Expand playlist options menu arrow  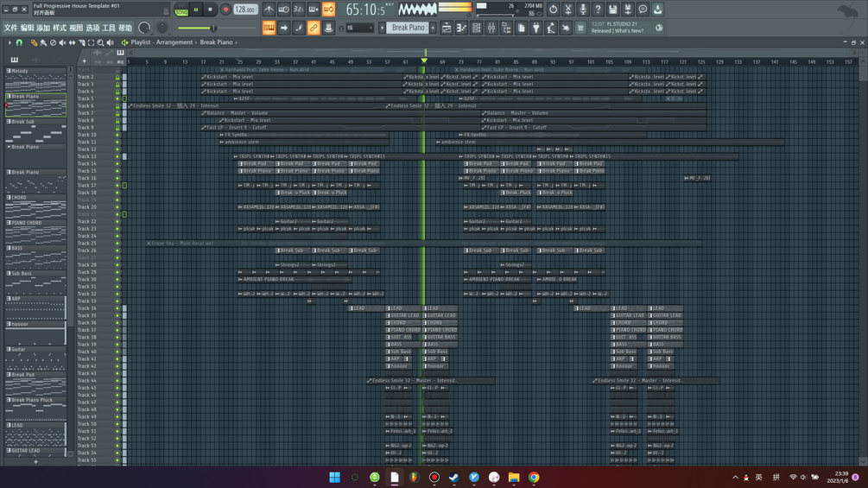coord(10,42)
